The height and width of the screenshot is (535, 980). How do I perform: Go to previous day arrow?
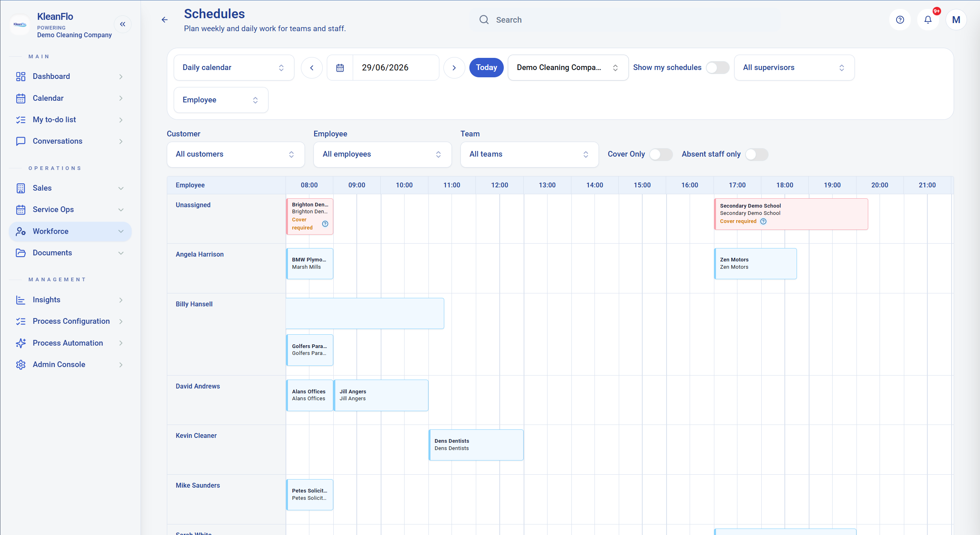tap(312, 68)
